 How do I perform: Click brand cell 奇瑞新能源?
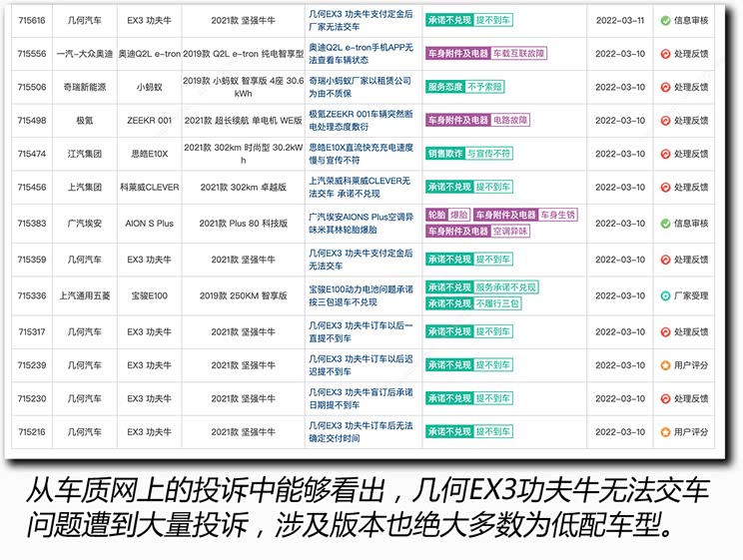85,87
